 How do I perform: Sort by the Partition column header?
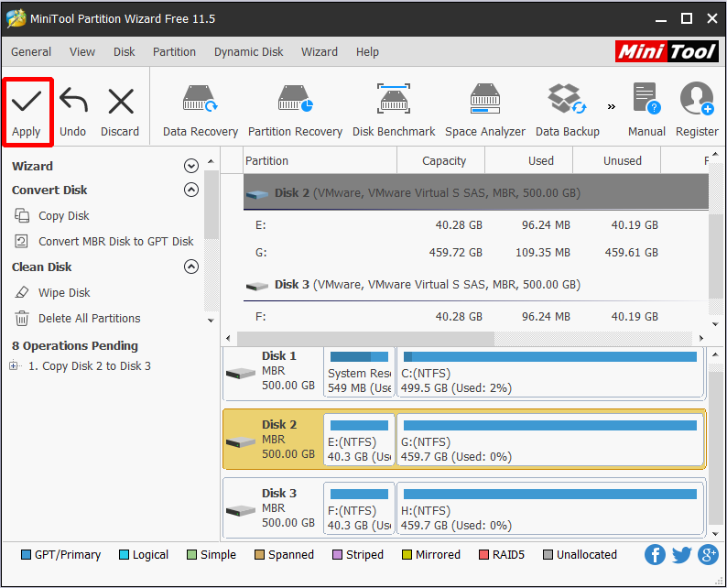(320, 160)
